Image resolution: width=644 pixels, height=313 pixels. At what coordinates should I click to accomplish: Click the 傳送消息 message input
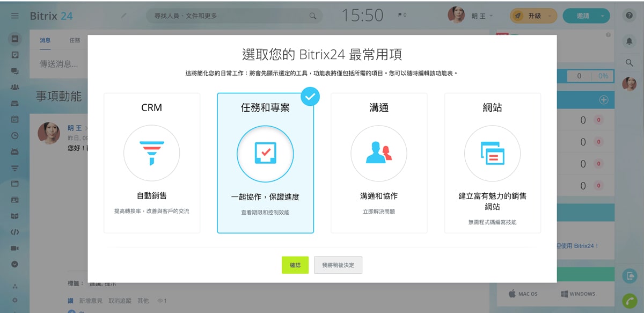coord(59,64)
